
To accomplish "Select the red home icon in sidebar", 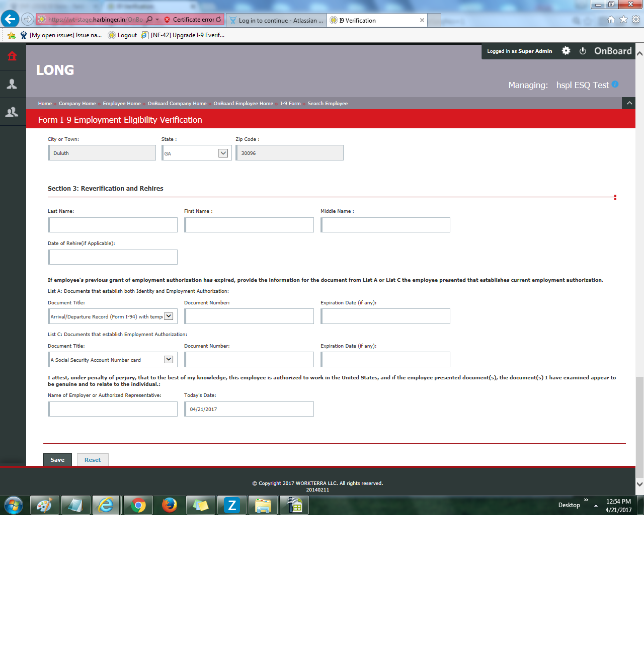I will coord(13,56).
